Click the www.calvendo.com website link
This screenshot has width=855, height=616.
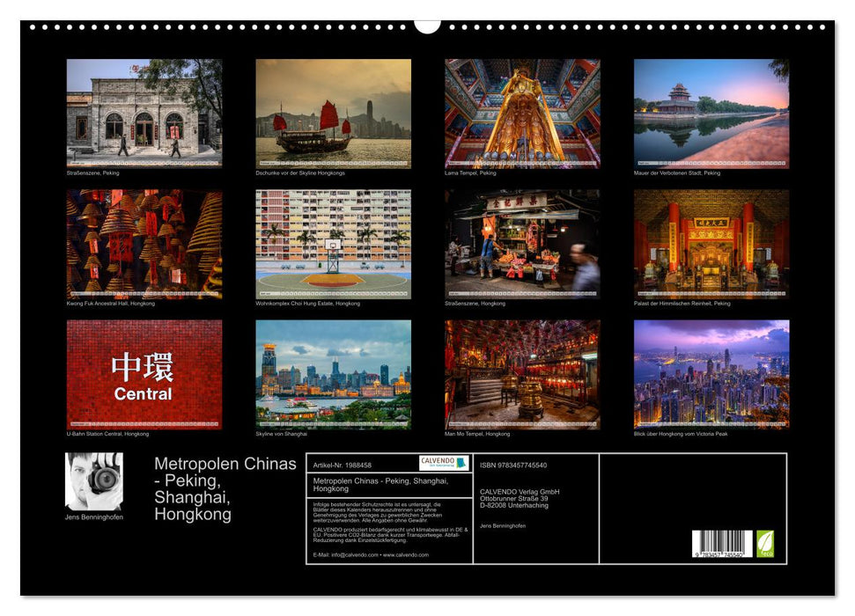(x=406, y=555)
